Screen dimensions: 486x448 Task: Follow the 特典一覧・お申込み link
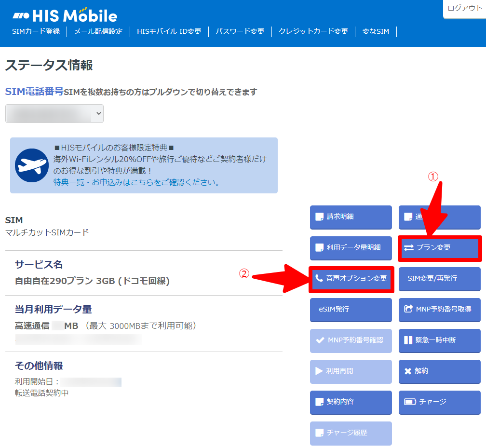point(136,182)
